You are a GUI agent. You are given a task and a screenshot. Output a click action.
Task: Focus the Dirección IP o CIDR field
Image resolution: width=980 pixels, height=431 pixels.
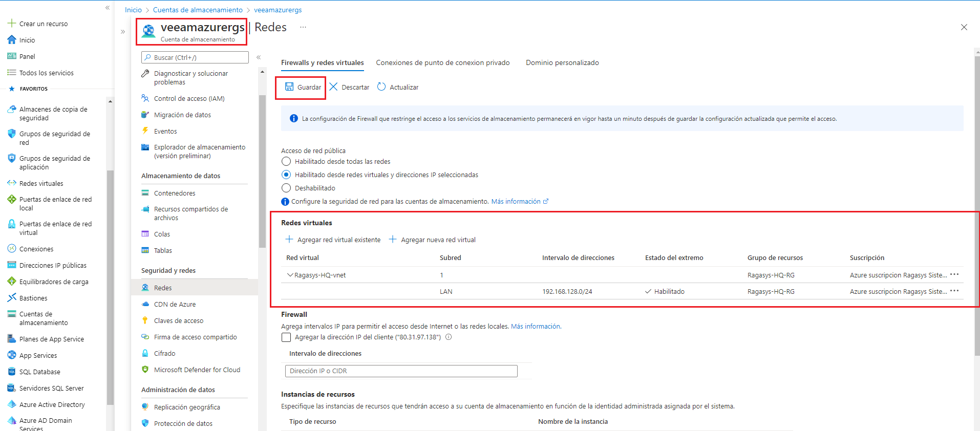[x=401, y=371]
